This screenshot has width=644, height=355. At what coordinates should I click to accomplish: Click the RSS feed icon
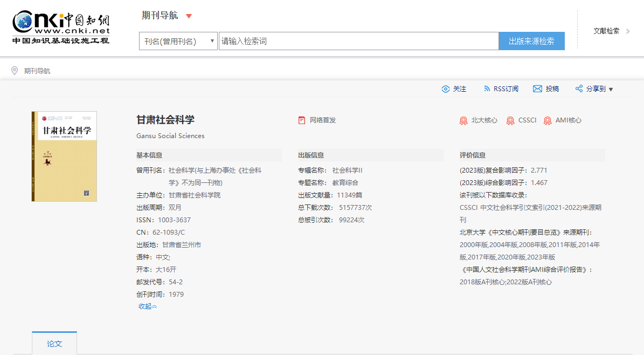pyautogui.click(x=487, y=89)
